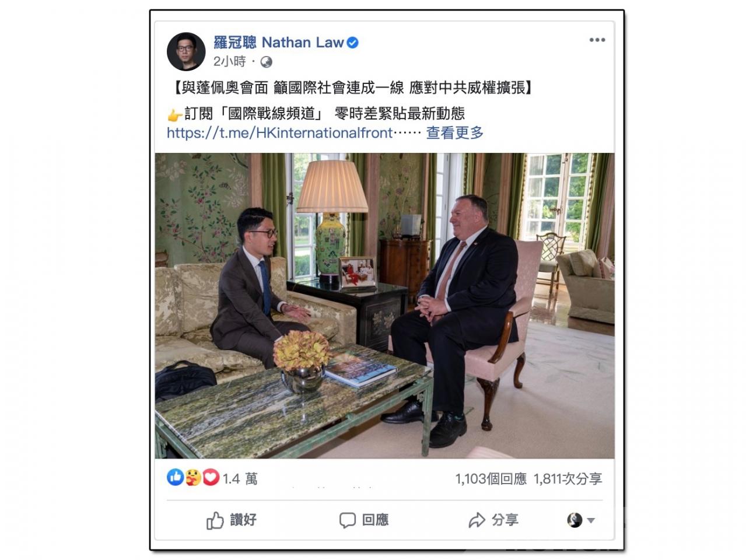Viewport: 746px width, 560px height.
Task: Open 羅冠聰 Nathan Law profile name
Action: click(x=279, y=43)
